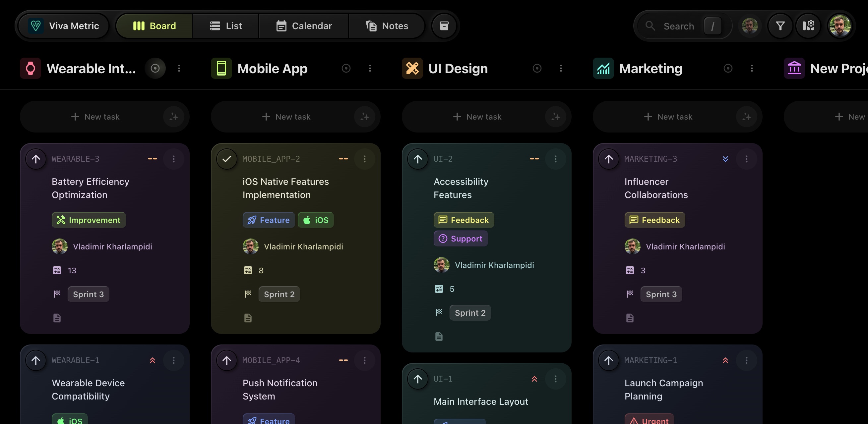
Task: Open three-dot menu on MARKETING-3 card
Action: pyautogui.click(x=746, y=159)
